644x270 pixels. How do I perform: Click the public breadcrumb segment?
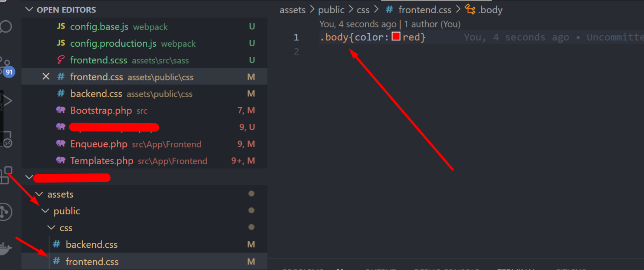[331, 10]
